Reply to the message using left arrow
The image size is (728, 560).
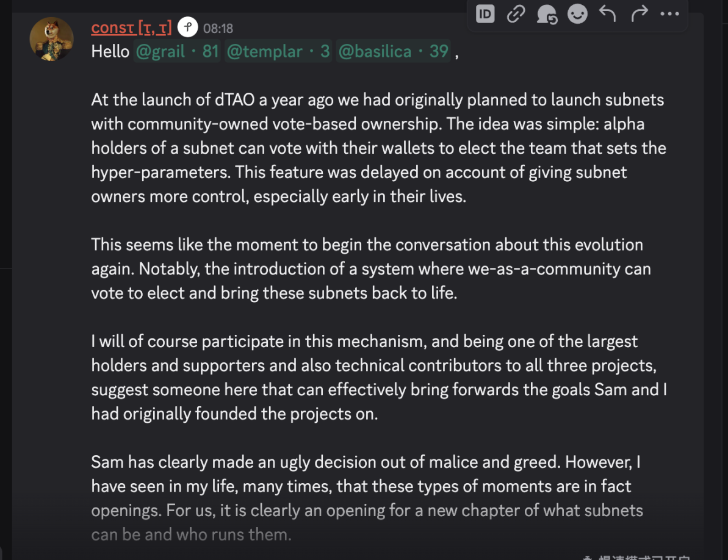pos(608,14)
